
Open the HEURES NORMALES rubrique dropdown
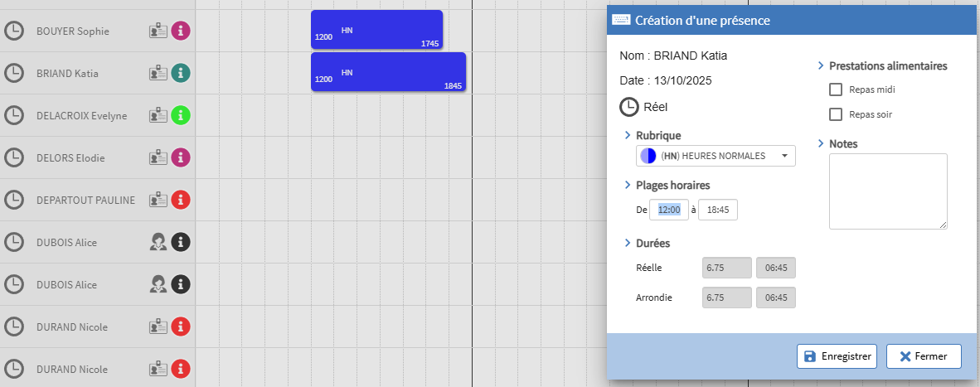click(x=716, y=156)
